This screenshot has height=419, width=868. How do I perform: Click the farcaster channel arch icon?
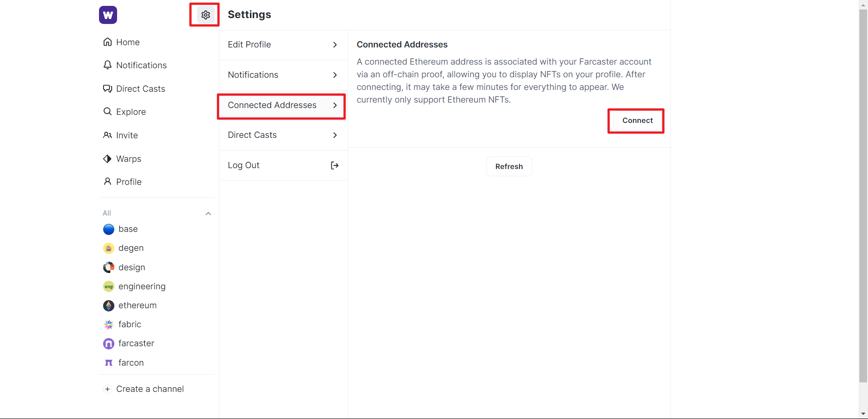pos(108,344)
